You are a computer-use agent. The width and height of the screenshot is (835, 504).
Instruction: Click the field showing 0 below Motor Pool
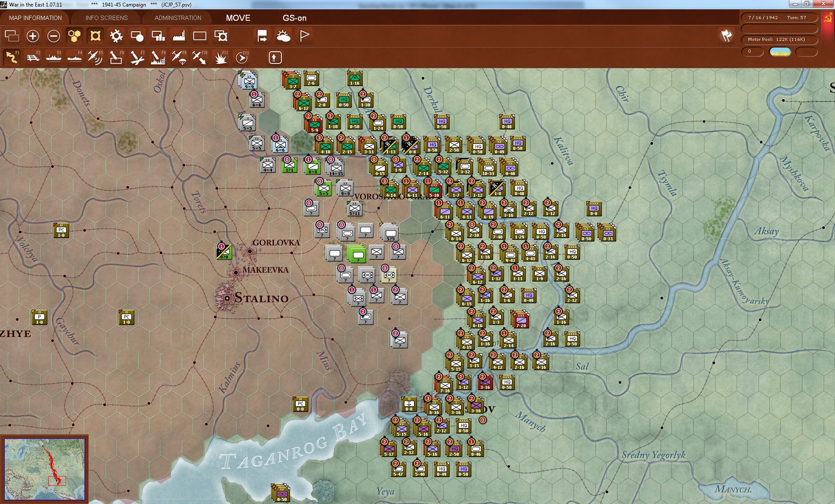(x=752, y=51)
